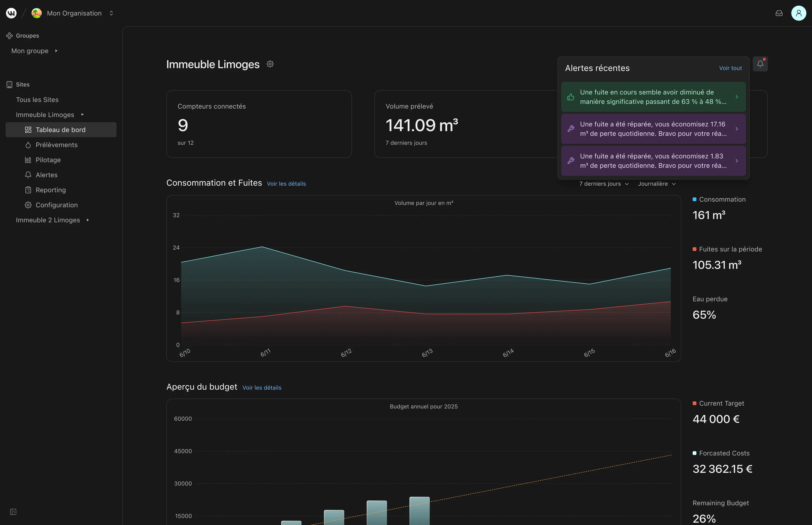
Task: Toggle the Fuites sur la période legend
Action: click(x=727, y=249)
